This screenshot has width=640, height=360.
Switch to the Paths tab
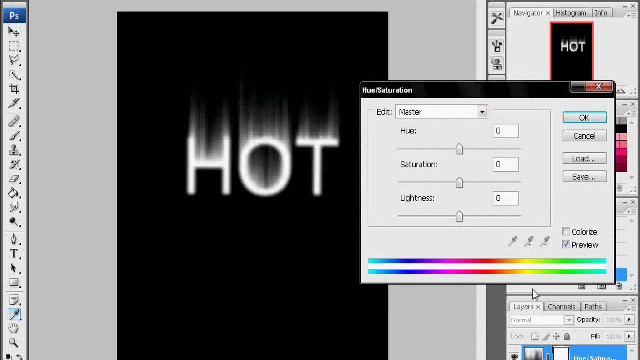(x=593, y=307)
